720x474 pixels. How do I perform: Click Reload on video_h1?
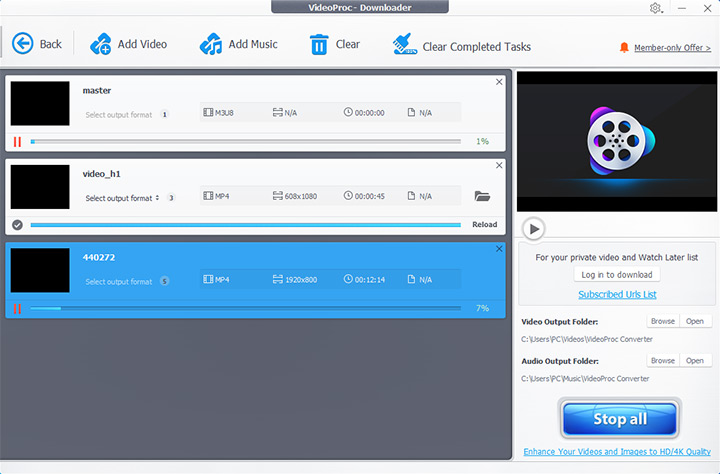click(484, 225)
